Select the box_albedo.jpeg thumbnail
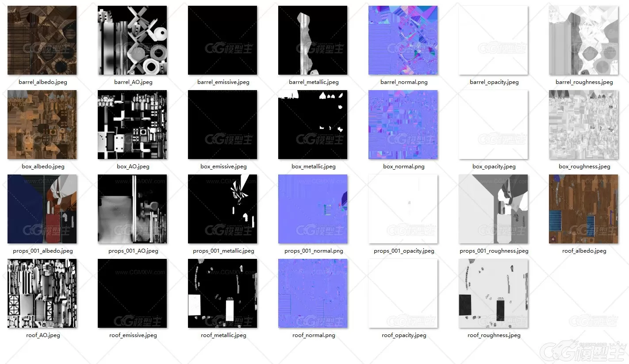This screenshot has height=364, width=629. tap(42, 125)
